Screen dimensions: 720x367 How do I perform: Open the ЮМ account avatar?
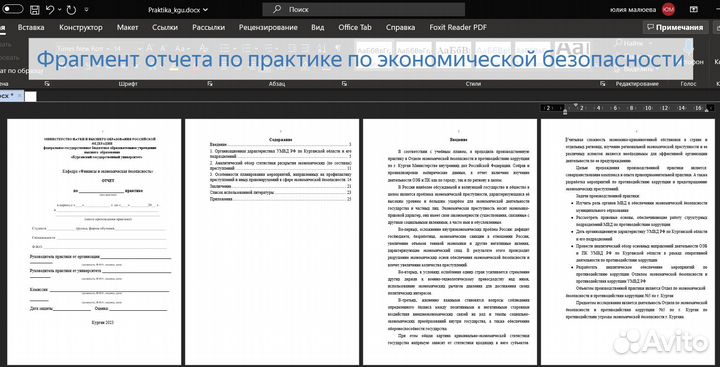(668, 9)
